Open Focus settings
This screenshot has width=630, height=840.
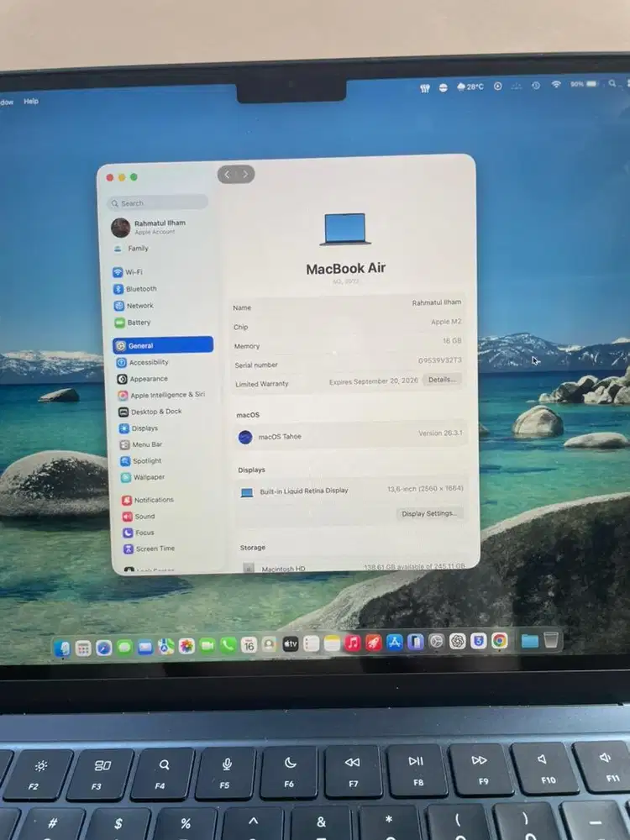click(x=139, y=533)
